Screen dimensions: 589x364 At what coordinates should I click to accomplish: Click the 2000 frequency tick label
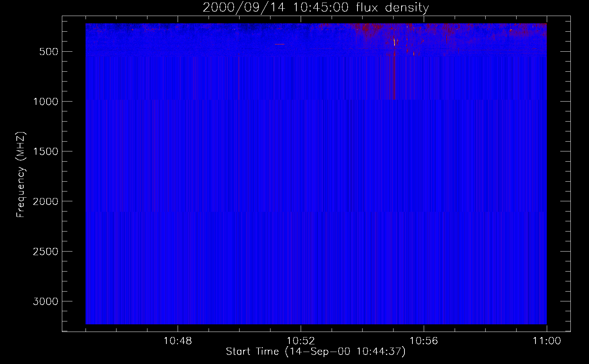point(46,201)
